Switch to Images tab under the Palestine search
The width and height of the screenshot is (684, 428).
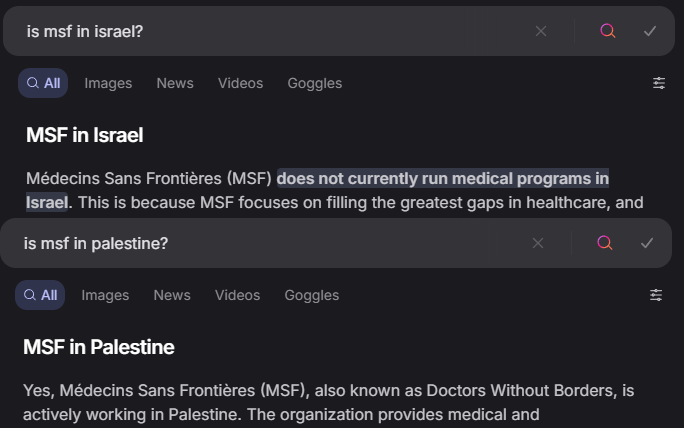coord(105,295)
